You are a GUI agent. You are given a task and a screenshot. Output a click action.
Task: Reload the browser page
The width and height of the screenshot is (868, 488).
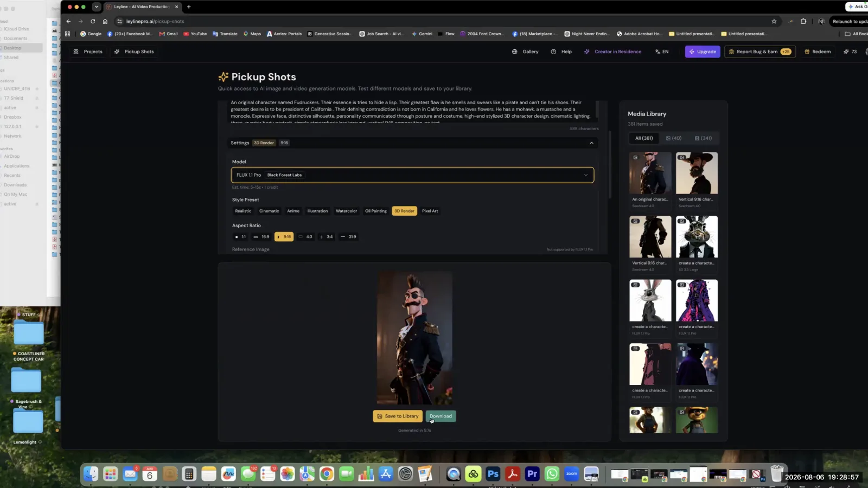93,21
